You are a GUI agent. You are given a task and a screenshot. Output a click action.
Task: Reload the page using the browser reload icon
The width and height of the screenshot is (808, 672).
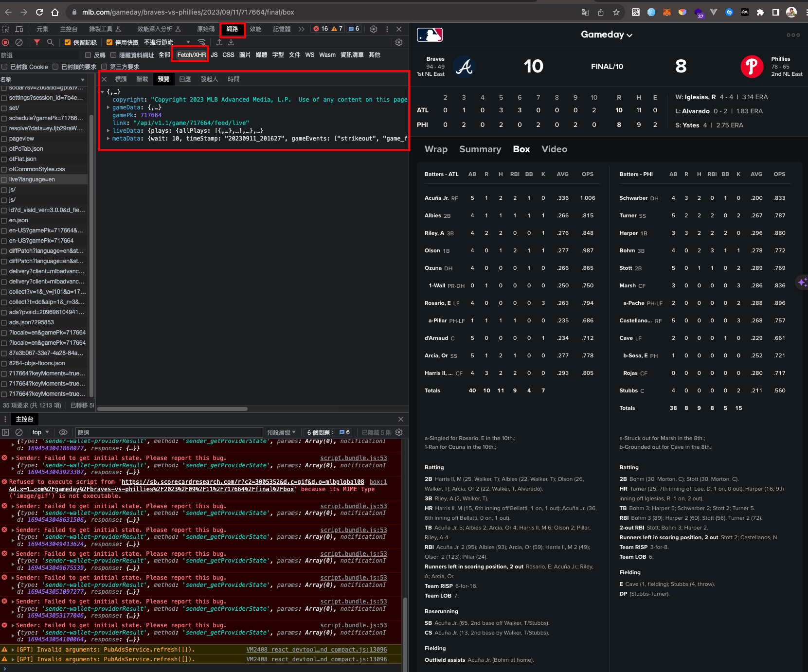pyautogui.click(x=39, y=12)
